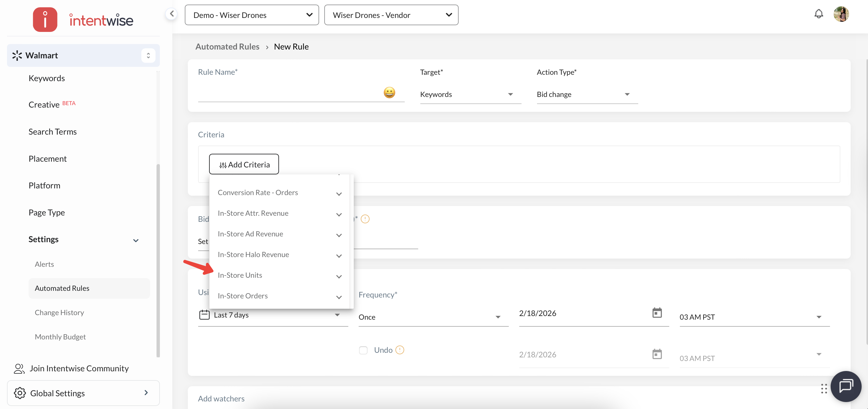Image resolution: width=868 pixels, height=409 pixels.
Task: Open the user profile avatar
Action: click(x=841, y=14)
